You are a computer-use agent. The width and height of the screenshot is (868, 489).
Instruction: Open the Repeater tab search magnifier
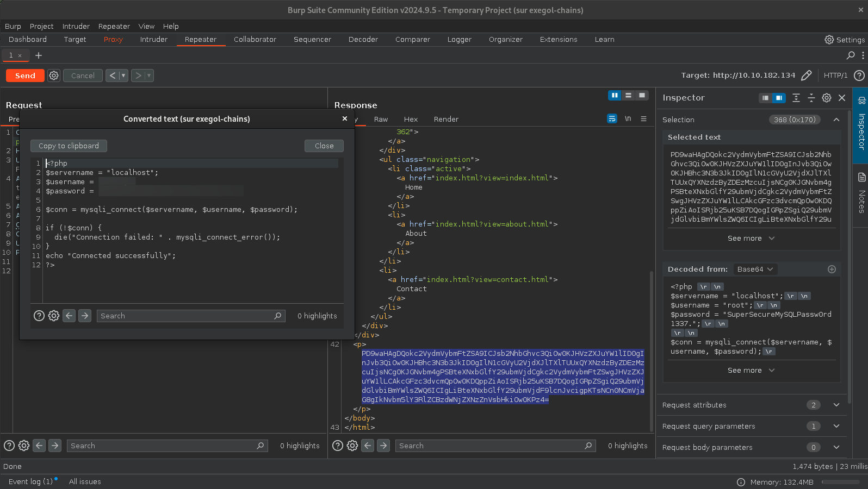[x=851, y=55]
